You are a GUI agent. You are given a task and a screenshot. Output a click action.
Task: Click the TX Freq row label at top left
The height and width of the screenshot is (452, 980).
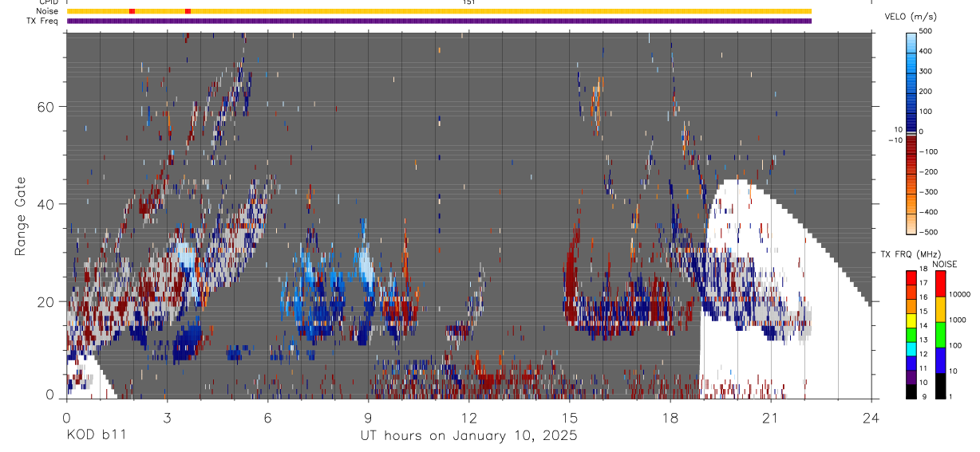(x=42, y=21)
